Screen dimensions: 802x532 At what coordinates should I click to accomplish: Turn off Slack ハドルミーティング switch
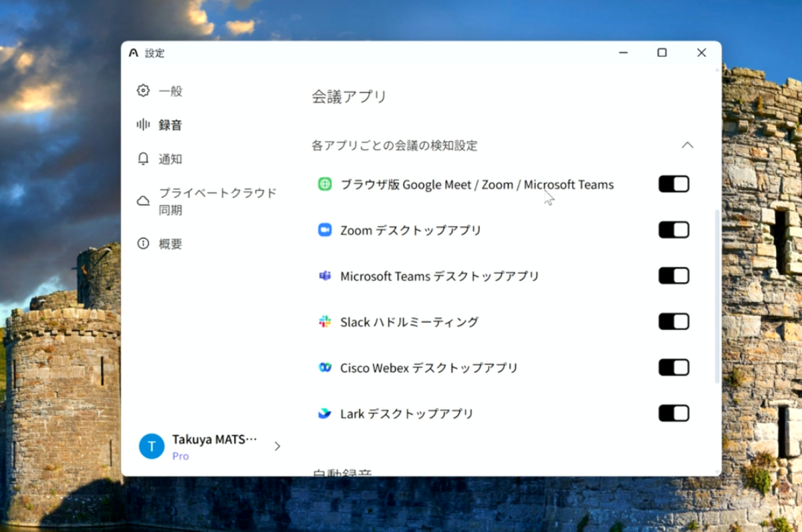tap(674, 322)
